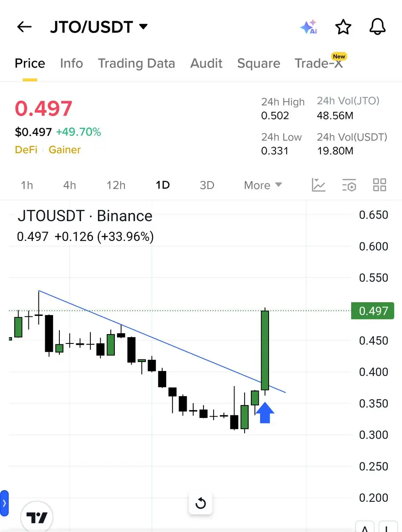This screenshot has height=532, width=402.
Task: Click the 0.650 price axis label
Action: 374,215
